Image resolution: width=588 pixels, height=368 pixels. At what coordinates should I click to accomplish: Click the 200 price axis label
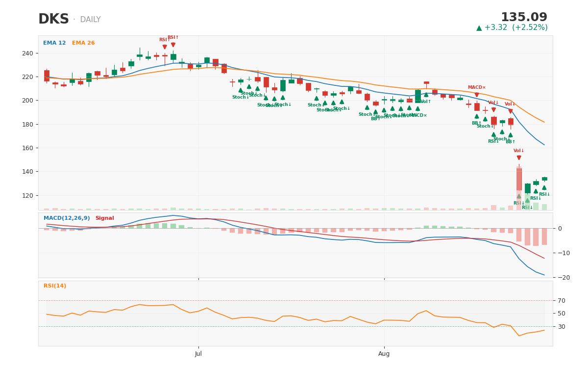click(x=28, y=101)
